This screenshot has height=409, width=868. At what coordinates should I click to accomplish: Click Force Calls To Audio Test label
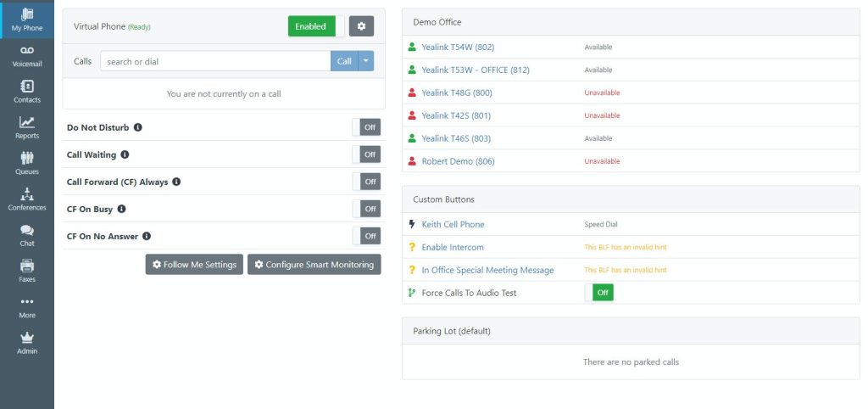469,293
